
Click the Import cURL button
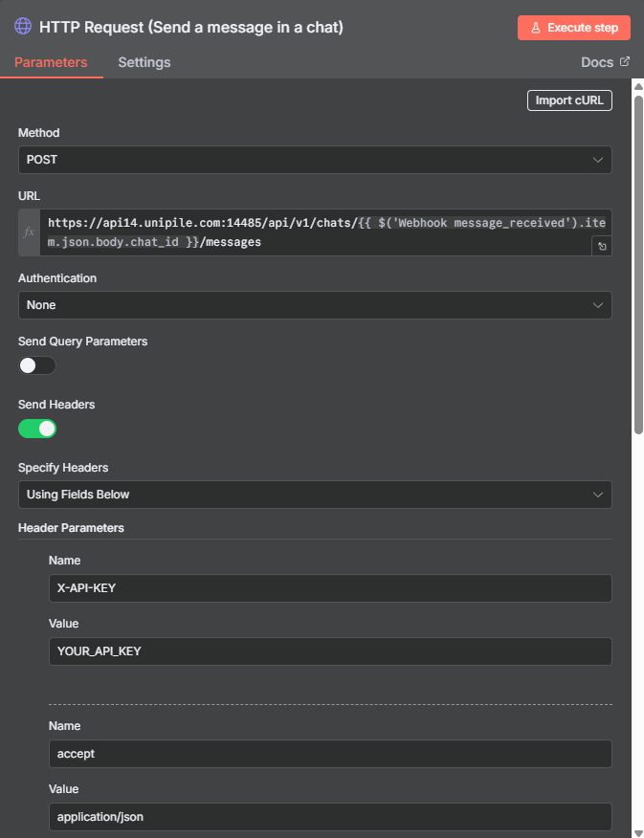pos(569,100)
